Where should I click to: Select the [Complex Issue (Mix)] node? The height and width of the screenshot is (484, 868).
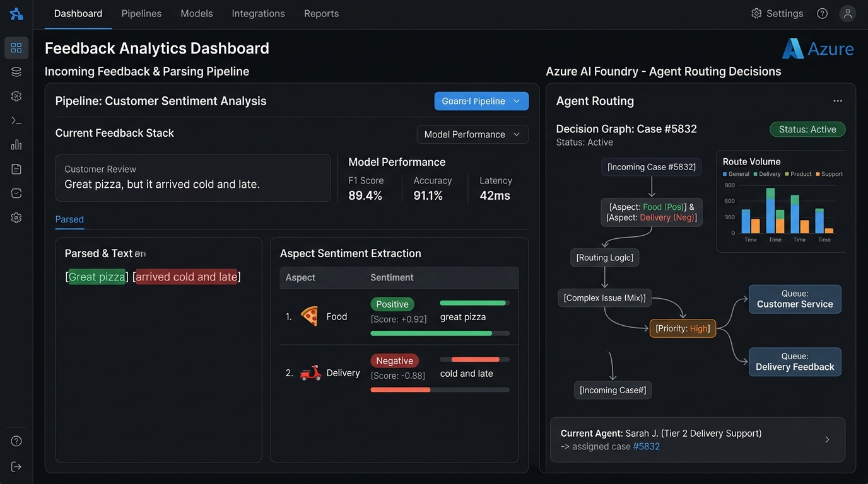(604, 298)
